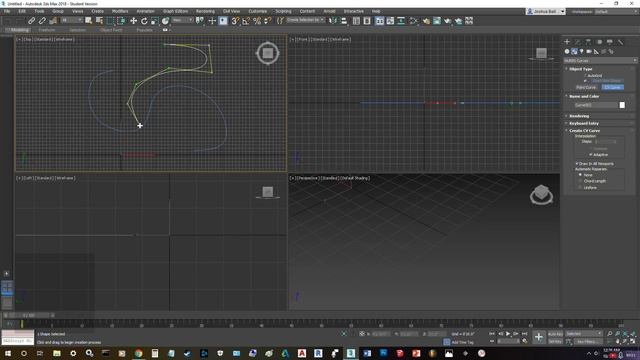Switch to the Hierarchy panel tab

588,42
